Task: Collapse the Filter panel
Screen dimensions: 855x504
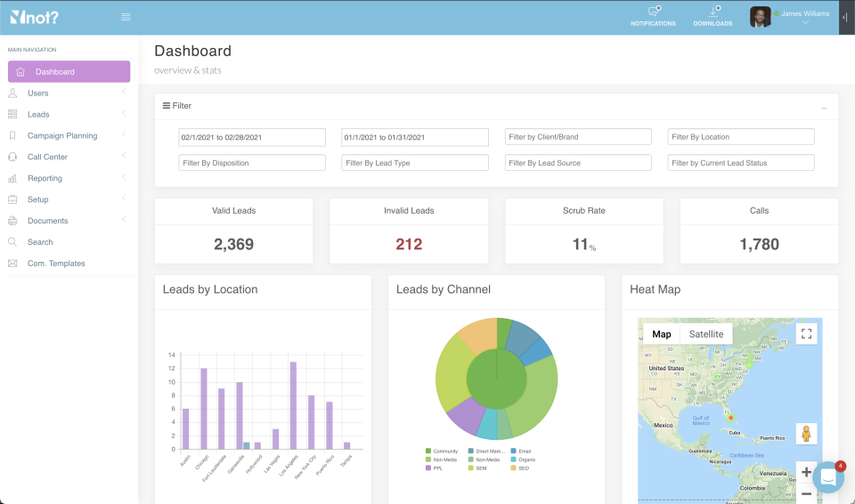Action: [x=824, y=107]
